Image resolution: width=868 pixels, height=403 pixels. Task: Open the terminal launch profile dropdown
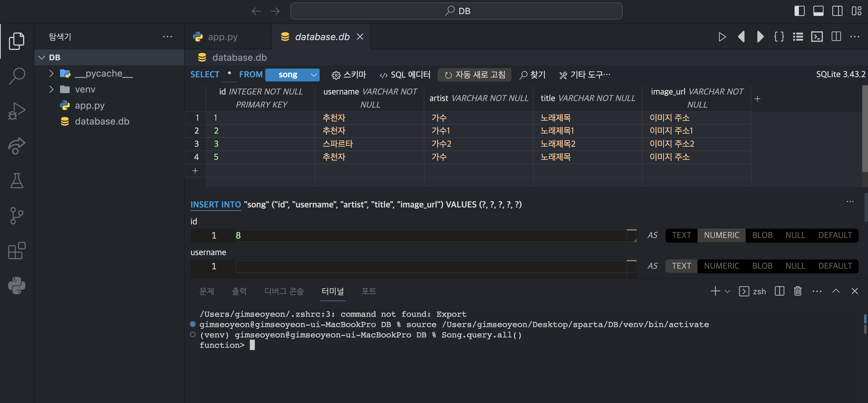pos(727,291)
